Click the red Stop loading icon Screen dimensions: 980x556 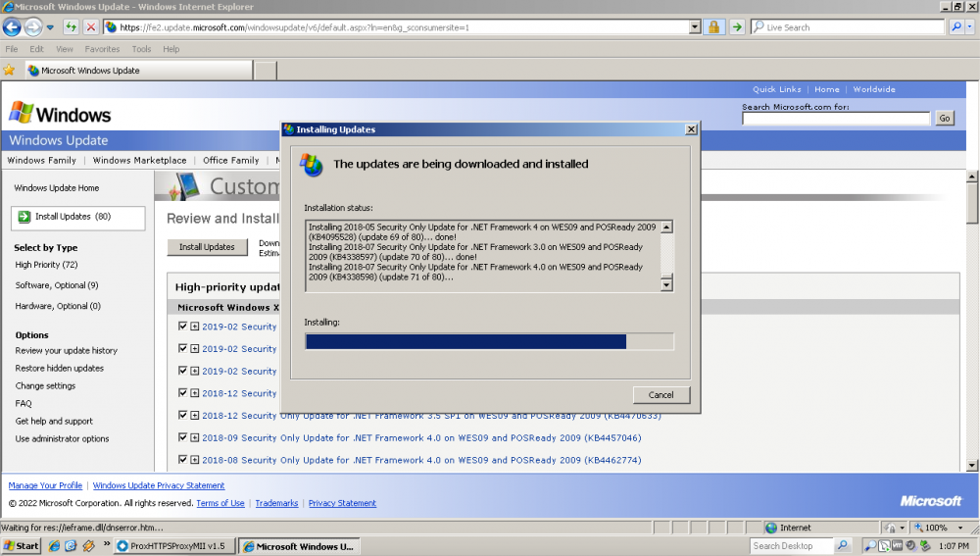[90, 26]
